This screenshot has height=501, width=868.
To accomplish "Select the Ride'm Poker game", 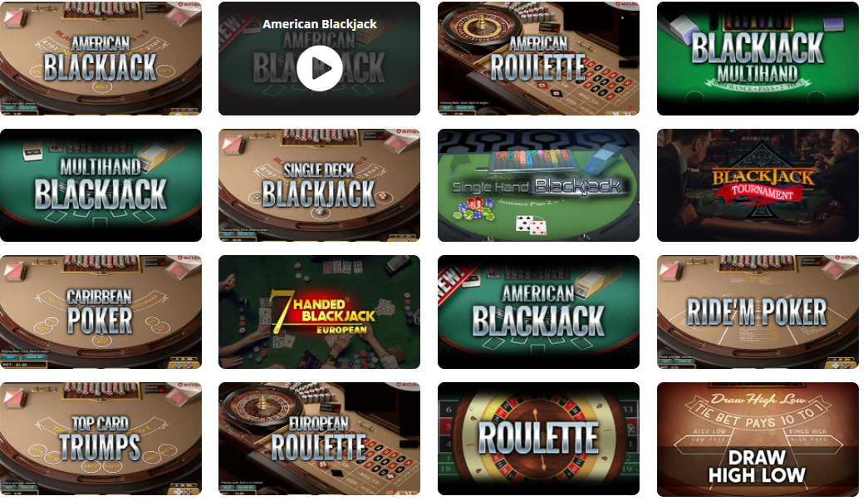I will (758, 312).
